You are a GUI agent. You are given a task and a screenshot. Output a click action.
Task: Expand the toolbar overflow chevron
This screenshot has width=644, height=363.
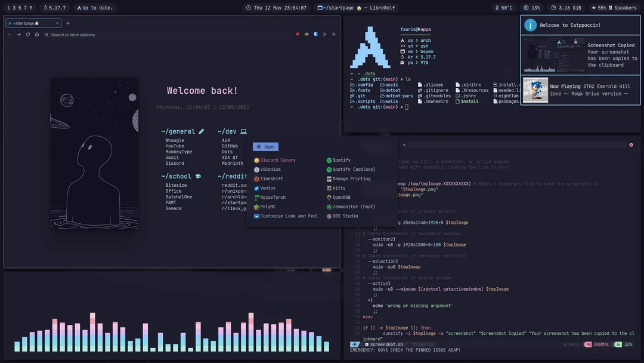(x=324, y=34)
